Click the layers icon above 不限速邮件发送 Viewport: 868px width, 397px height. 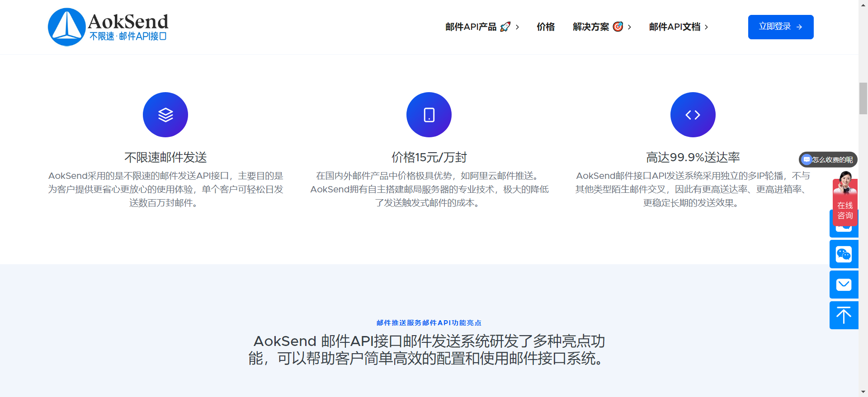point(165,115)
